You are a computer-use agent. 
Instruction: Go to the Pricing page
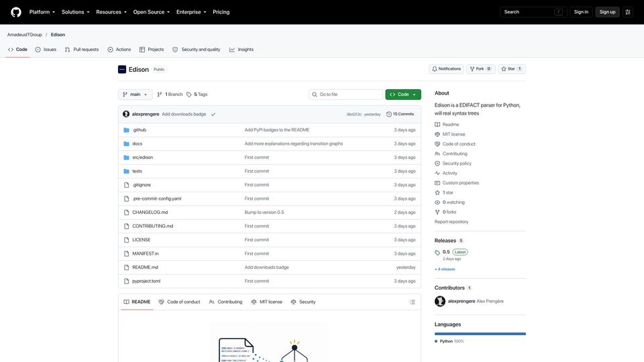click(x=221, y=12)
